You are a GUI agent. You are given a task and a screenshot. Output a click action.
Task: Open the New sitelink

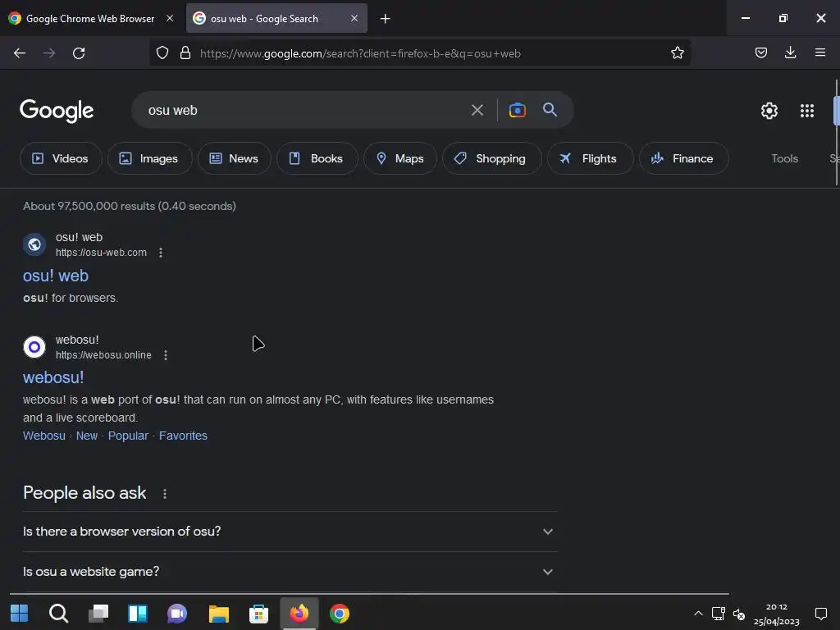tap(87, 436)
